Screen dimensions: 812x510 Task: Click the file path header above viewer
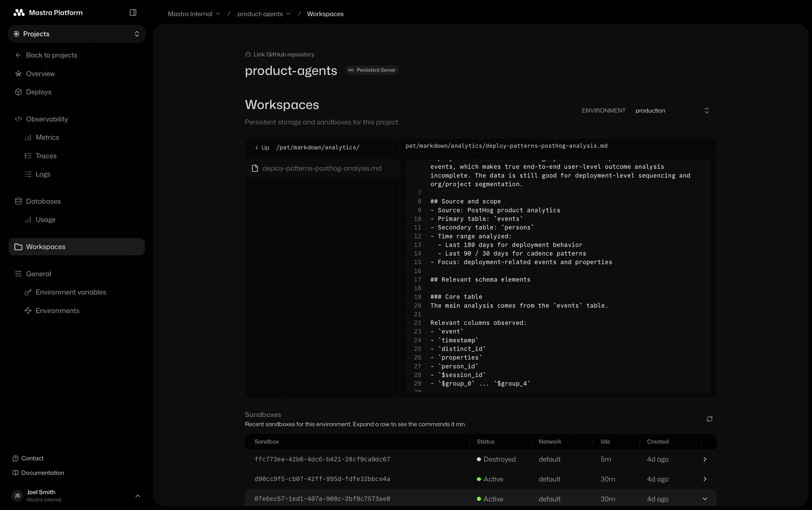(x=506, y=146)
